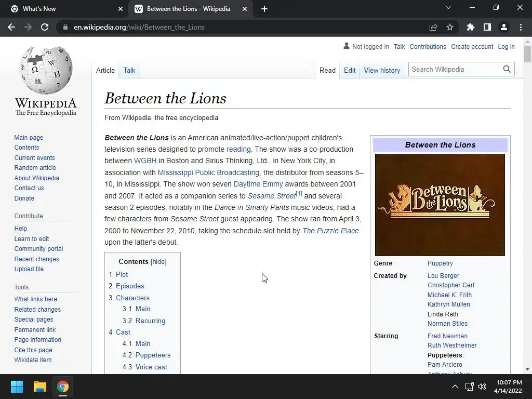Screen dimensions: 532x399
Task: Click the page vertical scrollbar thumb
Action: 527,54
